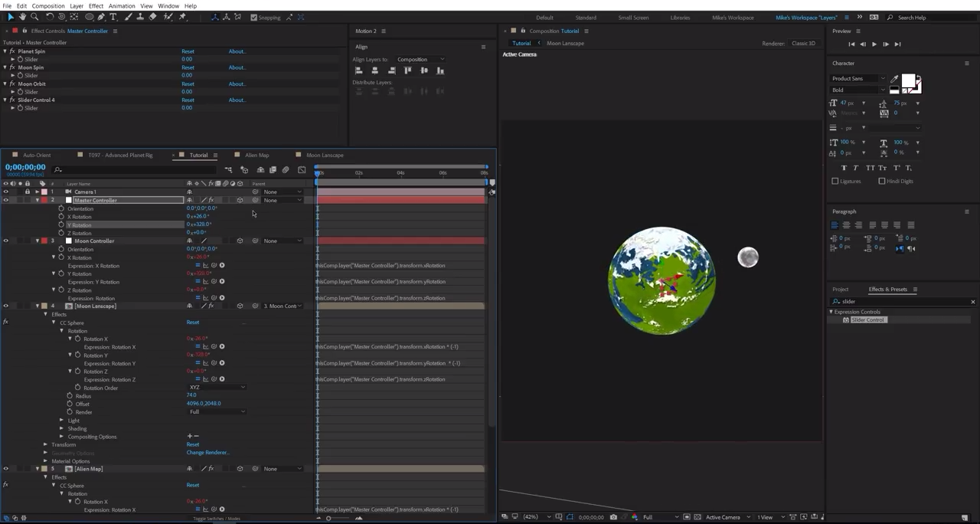This screenshot has width=980, height=524.
Task: Unlock the Camera 1 layer
Action: pyautogui.click(x=28, y=192)
